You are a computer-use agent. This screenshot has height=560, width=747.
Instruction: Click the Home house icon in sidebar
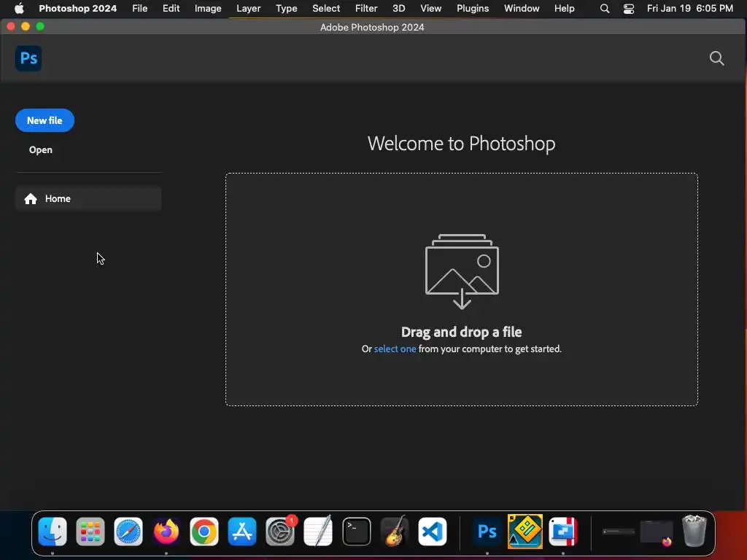[31, 198]
